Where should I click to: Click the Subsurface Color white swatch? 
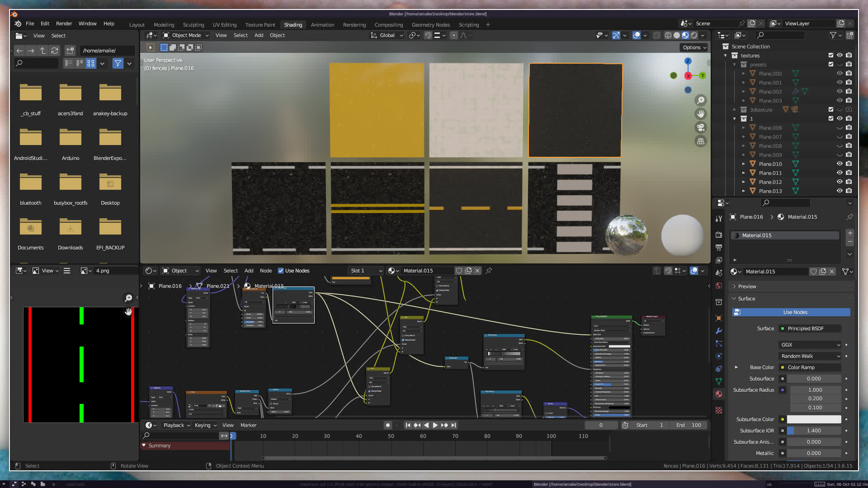click(x=814, y=419)
